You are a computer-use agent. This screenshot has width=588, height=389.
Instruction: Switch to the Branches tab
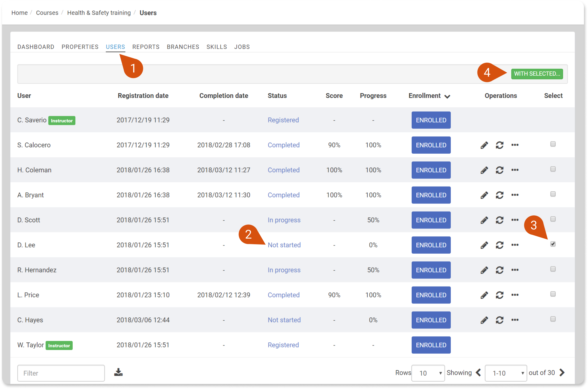(x=183, y=47)
